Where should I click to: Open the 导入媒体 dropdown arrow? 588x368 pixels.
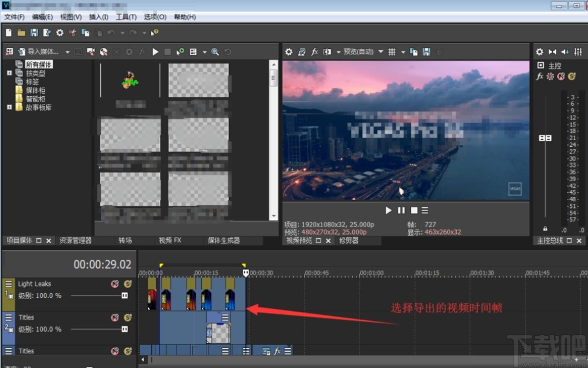67,51
